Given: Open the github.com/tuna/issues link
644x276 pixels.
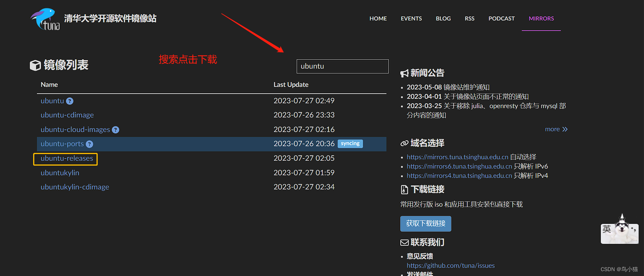Looking at the screenshot, I should point(451,266).
